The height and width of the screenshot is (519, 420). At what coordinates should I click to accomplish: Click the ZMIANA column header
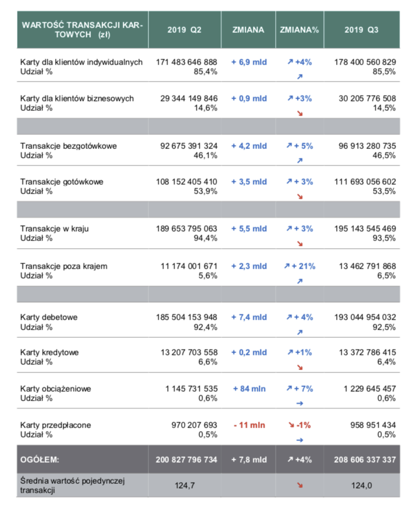tap(248, 30)
